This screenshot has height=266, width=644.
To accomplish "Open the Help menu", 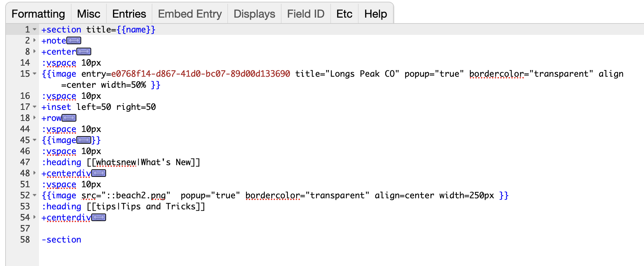I will tap(376, 14).
